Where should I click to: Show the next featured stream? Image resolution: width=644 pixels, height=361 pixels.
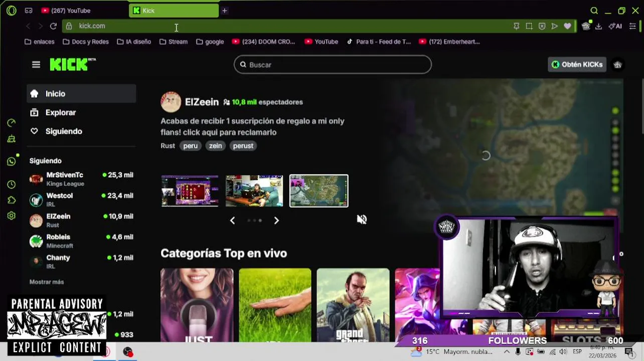click(276, 221)
